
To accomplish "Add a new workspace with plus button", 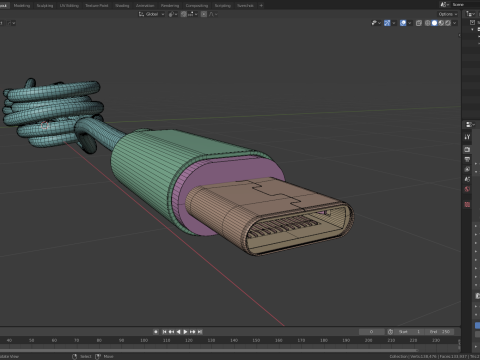I will click(x=261, y=5).
